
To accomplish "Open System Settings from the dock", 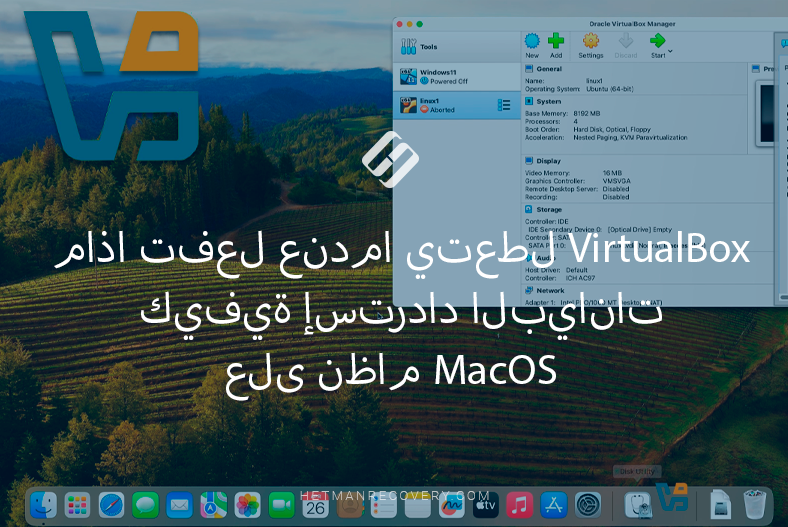I will point(587,505).
